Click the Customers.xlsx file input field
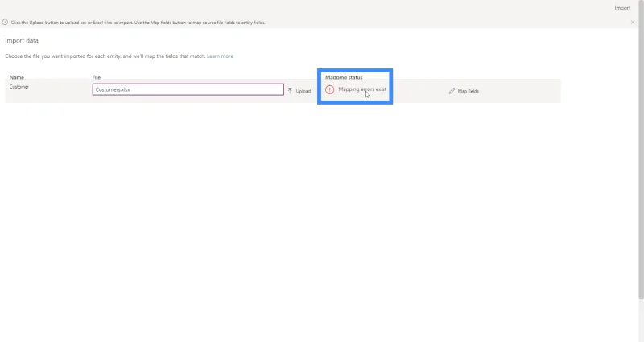This screenshot has width=644, height=342. [188, 89]
